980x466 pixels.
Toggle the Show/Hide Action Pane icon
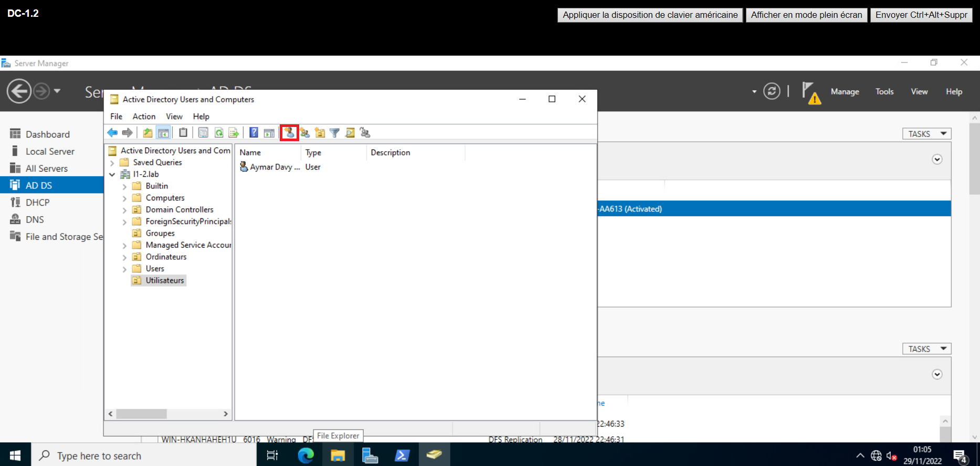[269, 133]
